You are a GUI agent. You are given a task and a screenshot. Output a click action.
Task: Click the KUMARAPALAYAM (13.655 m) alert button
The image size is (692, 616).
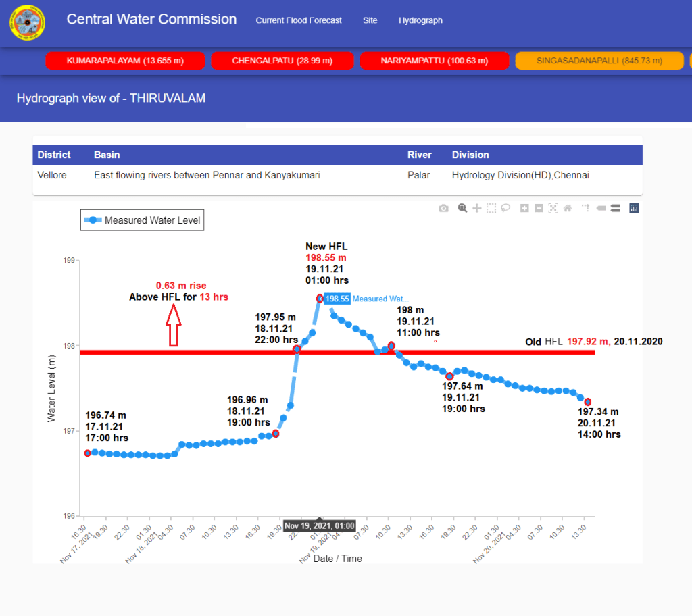[x=125, y=61]
